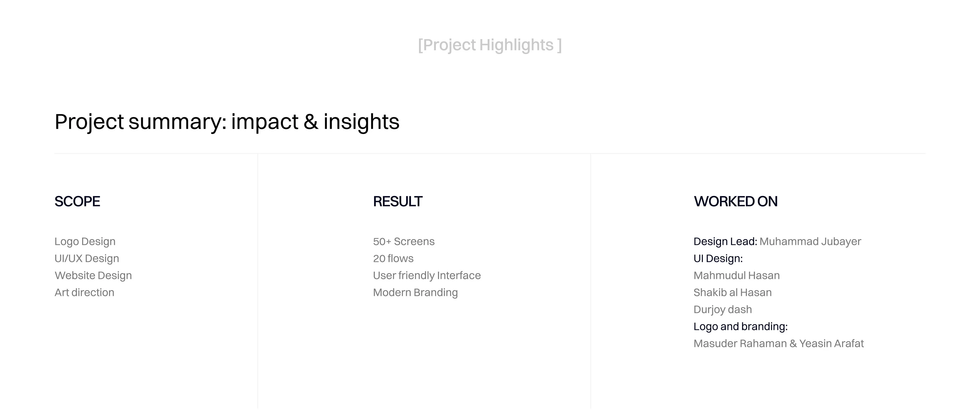This screenshot has height=417, width=980.
Task: Click the SCOPE column heading
Action: point(77,201)
